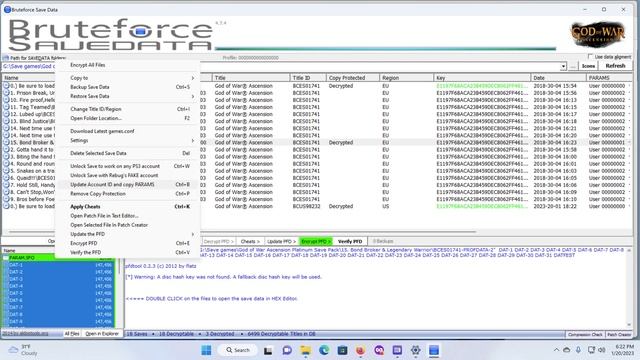Click 'Cheats >' step button
The width and height of the screenshot is (640, 360).
pos(250,241)
